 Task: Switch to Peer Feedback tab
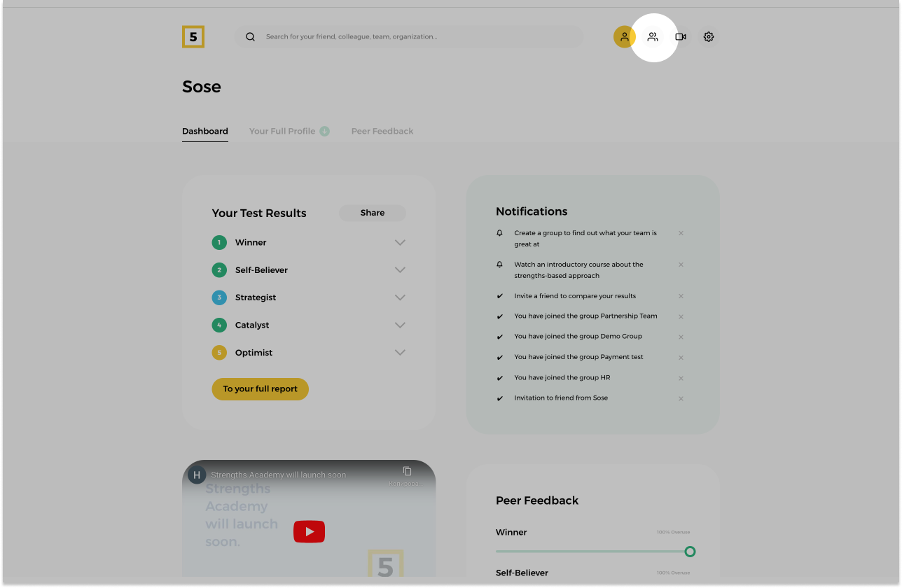(x=382, y=131)
